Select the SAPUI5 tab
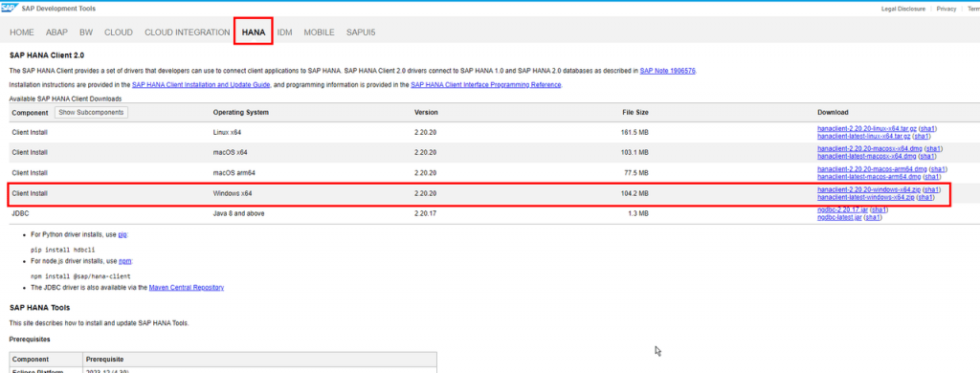 tap(361, 32)
